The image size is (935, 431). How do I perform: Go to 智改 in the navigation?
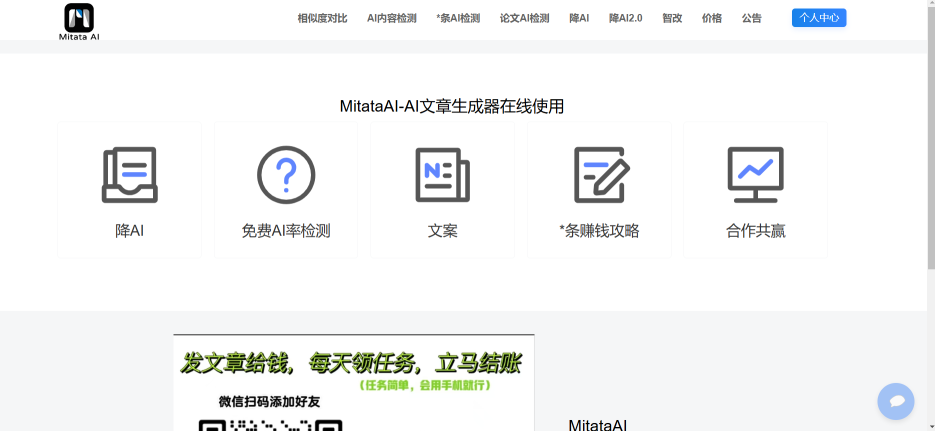[x=672, y=18]
